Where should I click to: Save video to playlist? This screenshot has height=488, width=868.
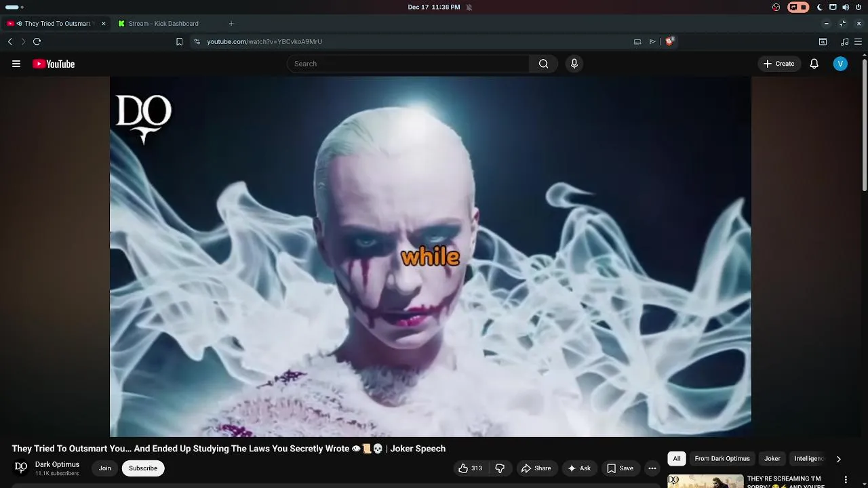620,468
